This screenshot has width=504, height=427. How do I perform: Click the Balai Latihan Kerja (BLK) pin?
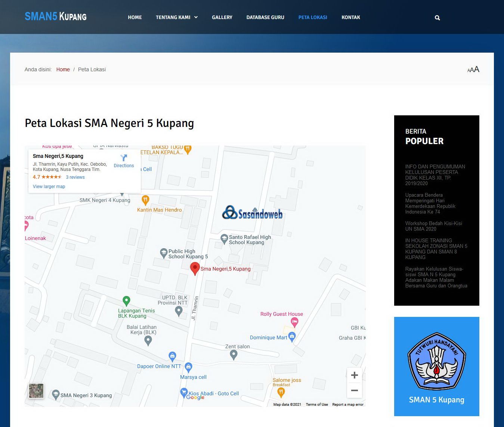point(148,340)
